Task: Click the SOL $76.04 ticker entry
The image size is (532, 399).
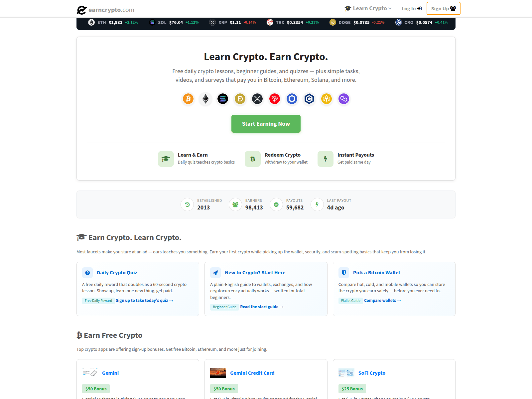Action: tap(174, 22)
